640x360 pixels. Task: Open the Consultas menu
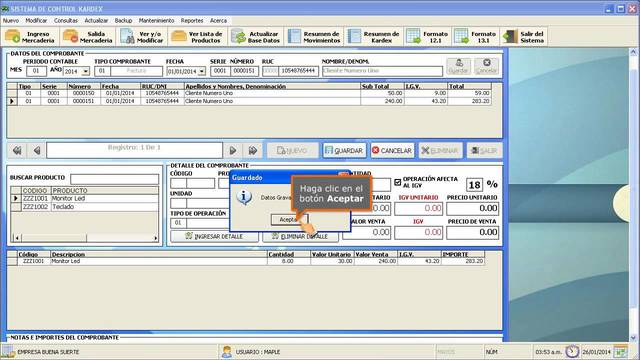(66, 20)
